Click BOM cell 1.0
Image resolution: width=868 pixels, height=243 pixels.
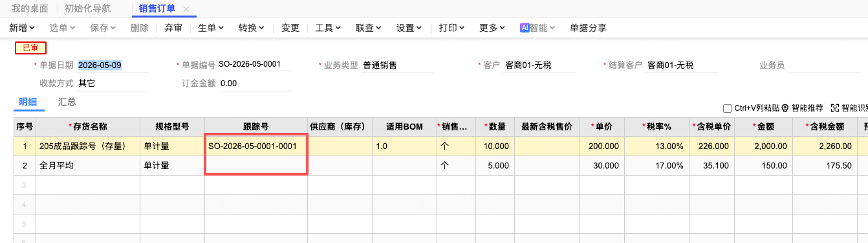coord(404,146)
